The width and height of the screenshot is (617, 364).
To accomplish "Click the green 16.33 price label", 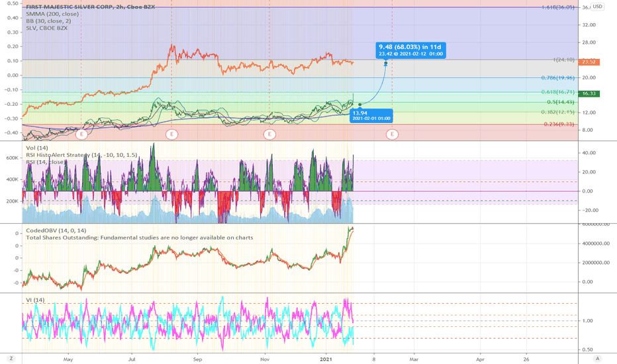I will point(589,94).
